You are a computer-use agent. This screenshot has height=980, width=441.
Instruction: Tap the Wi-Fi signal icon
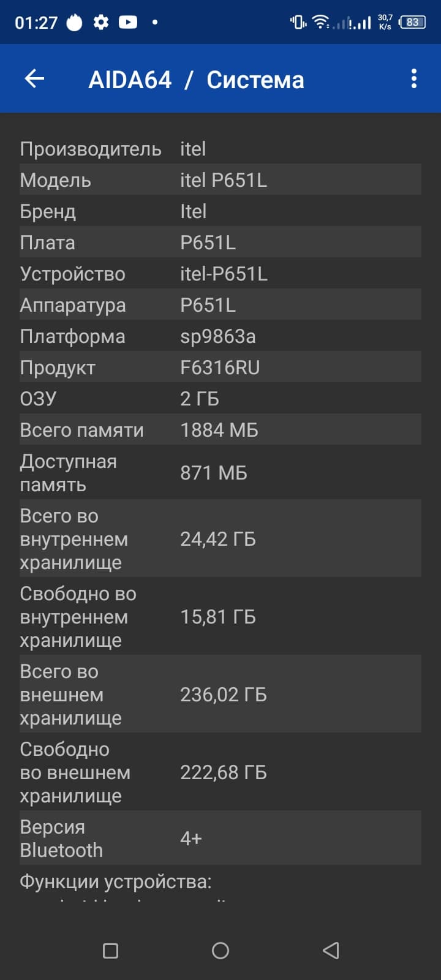[x=320, y=23]
